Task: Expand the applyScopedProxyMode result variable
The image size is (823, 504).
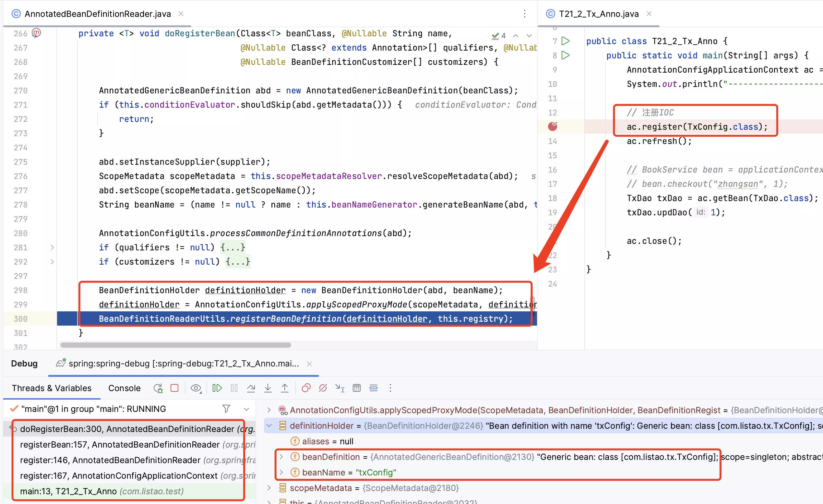Action: [x=269, y=410]
